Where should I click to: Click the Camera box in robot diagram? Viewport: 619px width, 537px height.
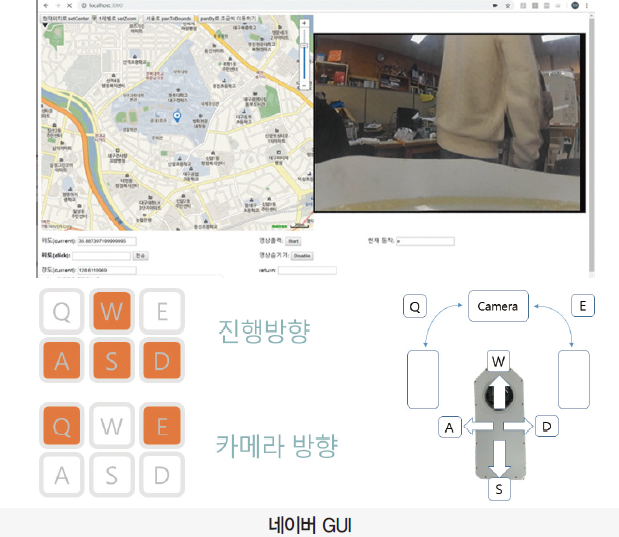point(498,306)
